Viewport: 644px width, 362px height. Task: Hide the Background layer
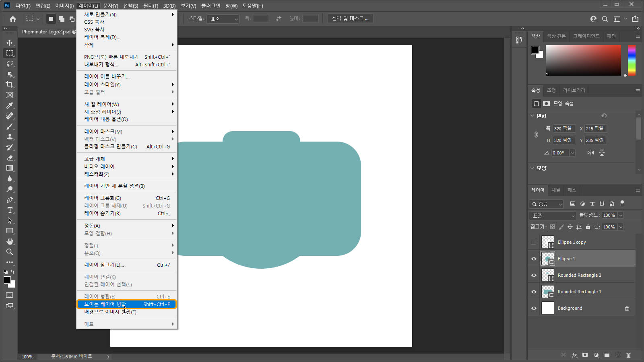point(534,308)
